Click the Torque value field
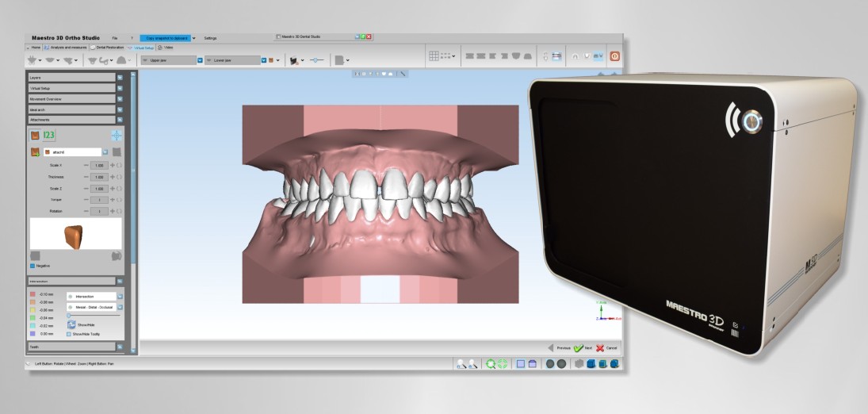 coord(99,200)
